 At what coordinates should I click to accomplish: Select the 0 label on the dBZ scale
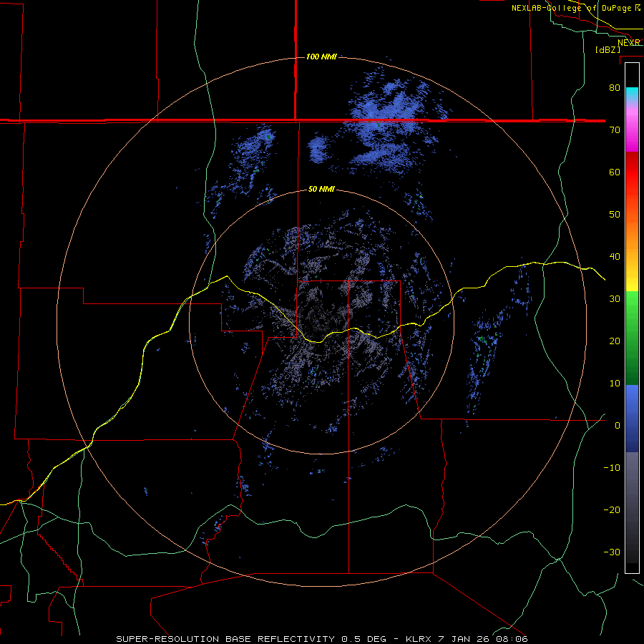click(618, 426)
